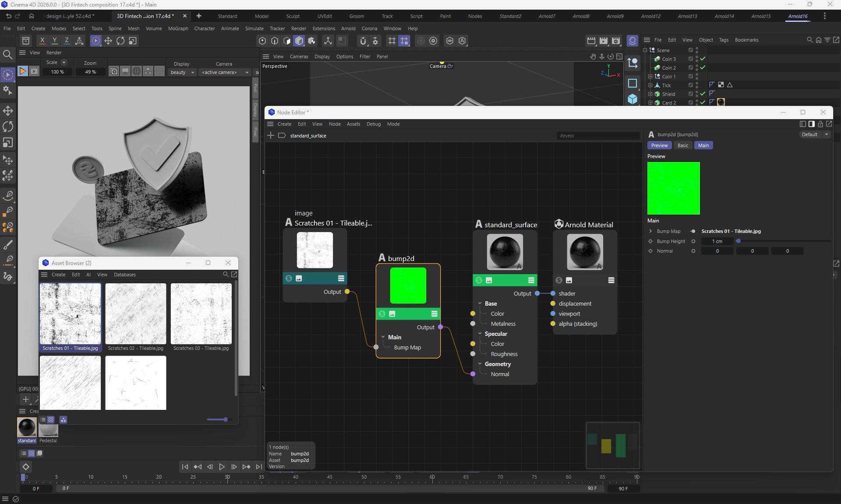This screenshot has width=841, height=504.
Task: Toggle the green checkmark on Coin 2
Action: tap(703, 67)
